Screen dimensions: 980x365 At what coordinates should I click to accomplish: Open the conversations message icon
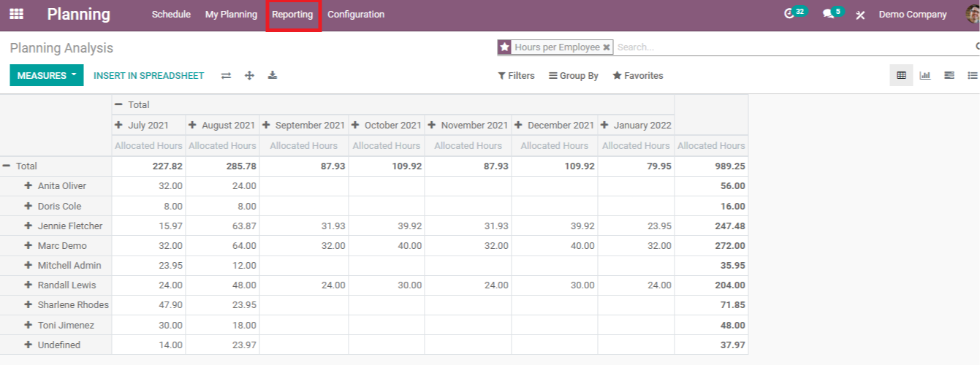pyautogui.click(x=828, y=15)
